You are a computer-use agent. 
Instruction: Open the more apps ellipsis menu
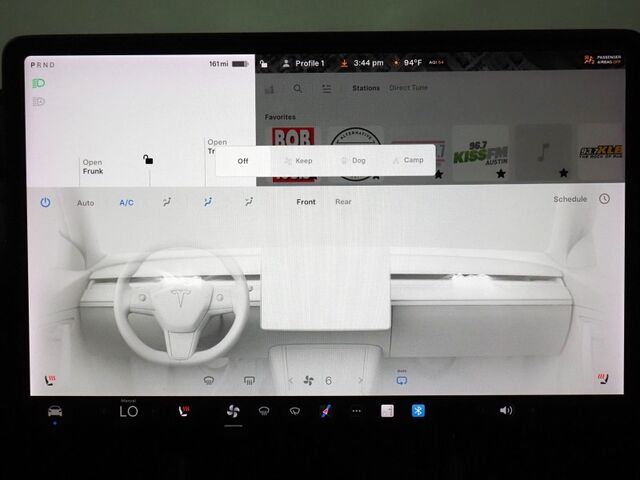click(x=356, y=411)
